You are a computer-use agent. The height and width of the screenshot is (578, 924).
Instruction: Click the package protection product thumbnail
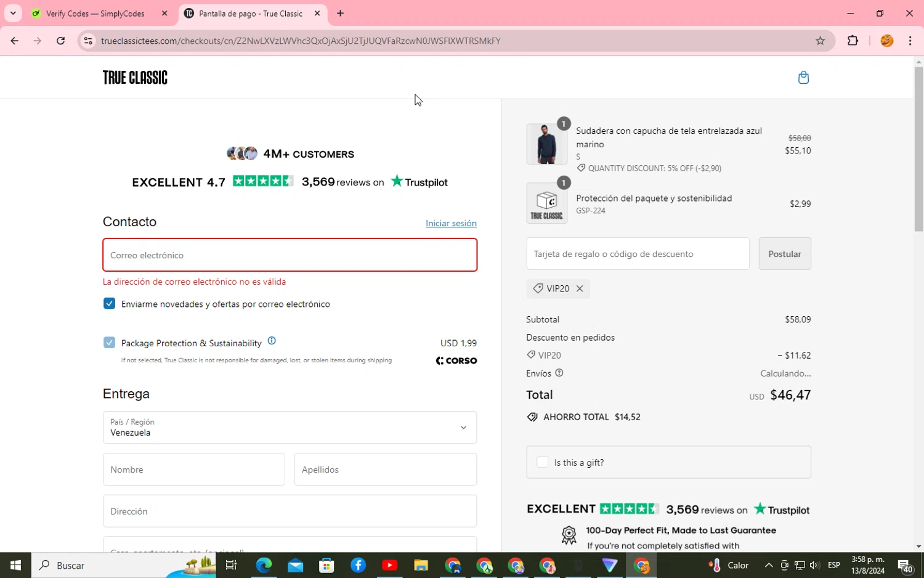click(547, 203)
